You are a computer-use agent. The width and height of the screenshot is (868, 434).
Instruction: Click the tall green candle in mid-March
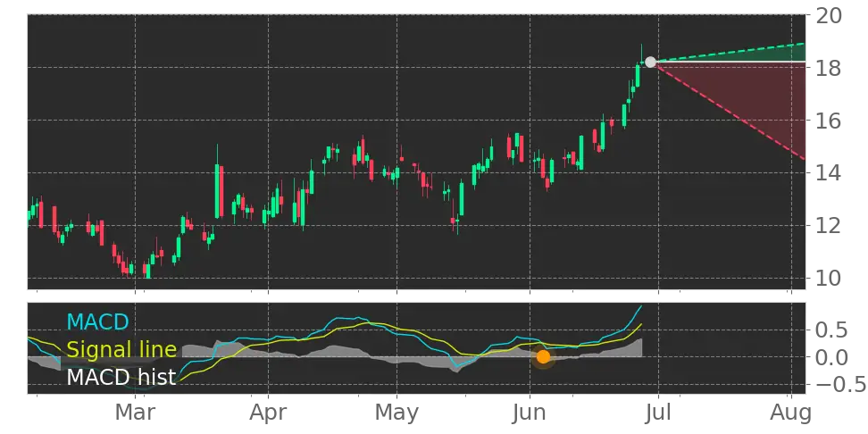[x=218, y=191]
